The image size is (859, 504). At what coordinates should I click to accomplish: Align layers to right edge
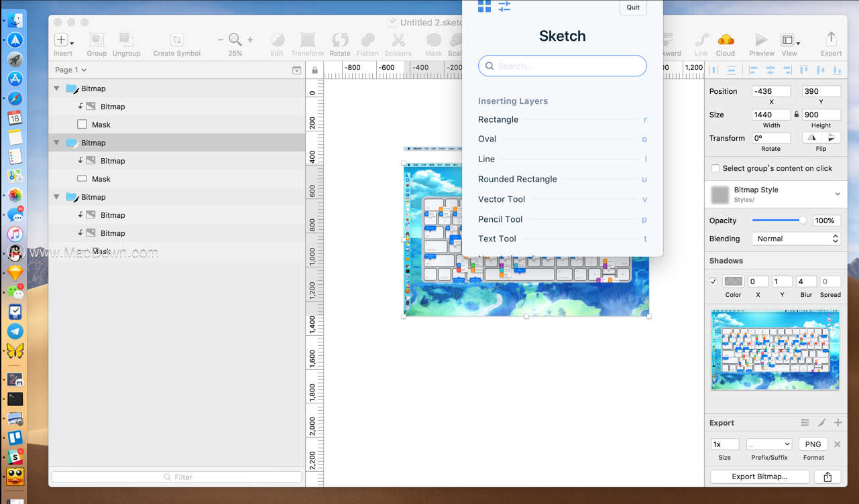787,70
